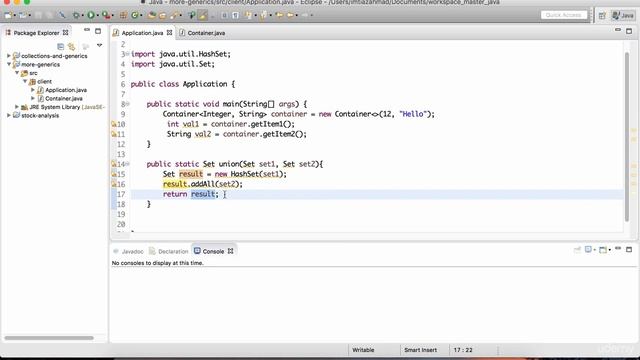Click the Debug bug icon in toolbar
Viewport: 640px width, 360px height.
pos(76,15)
